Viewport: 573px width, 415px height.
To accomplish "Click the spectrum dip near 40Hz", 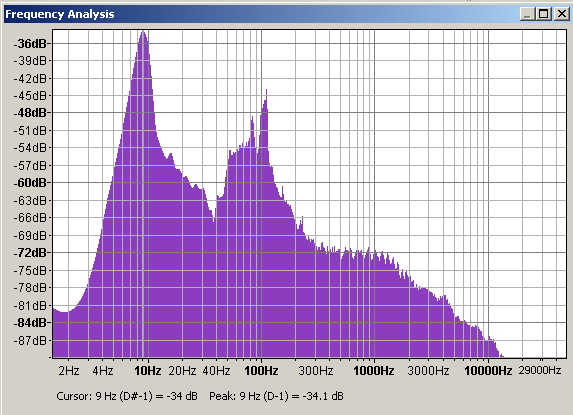I will (x=215, y=220).
